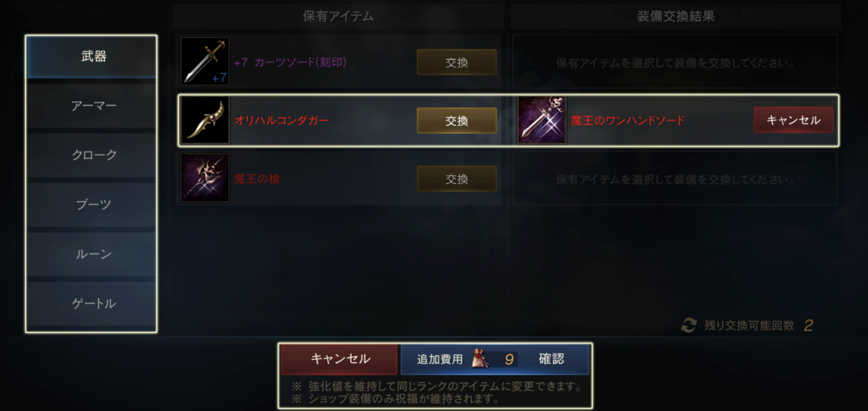Click the empty exchange result slot at top
The image size is (868, 411).
coord(675,62)
